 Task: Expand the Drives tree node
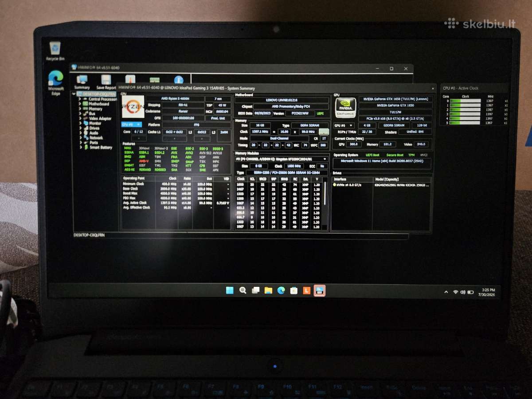(80, 128)
